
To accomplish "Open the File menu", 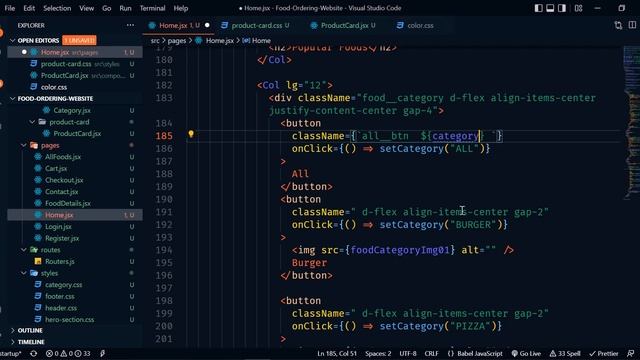I will (x=9, y=8).
